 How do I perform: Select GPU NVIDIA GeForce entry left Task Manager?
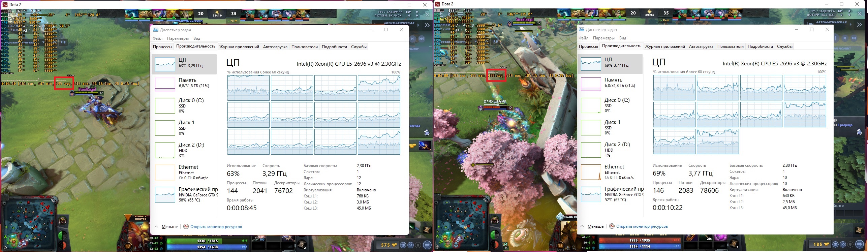184,194
